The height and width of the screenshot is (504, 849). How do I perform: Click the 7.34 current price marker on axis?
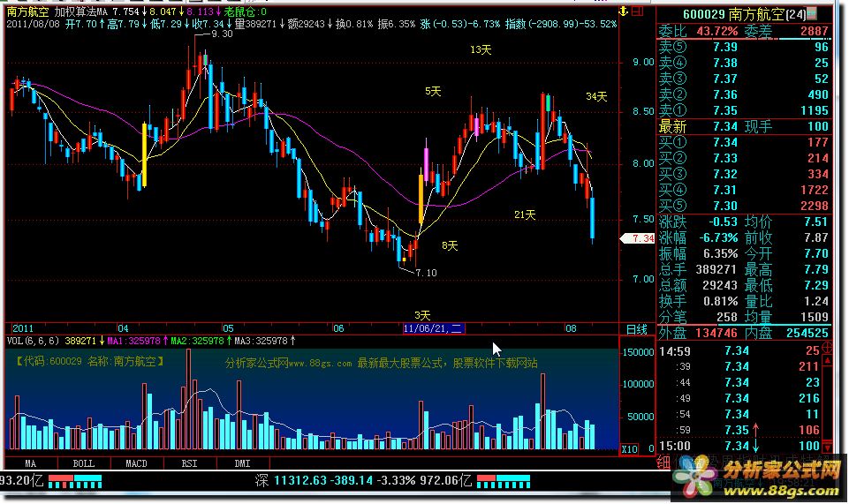[x=638, y=238]
